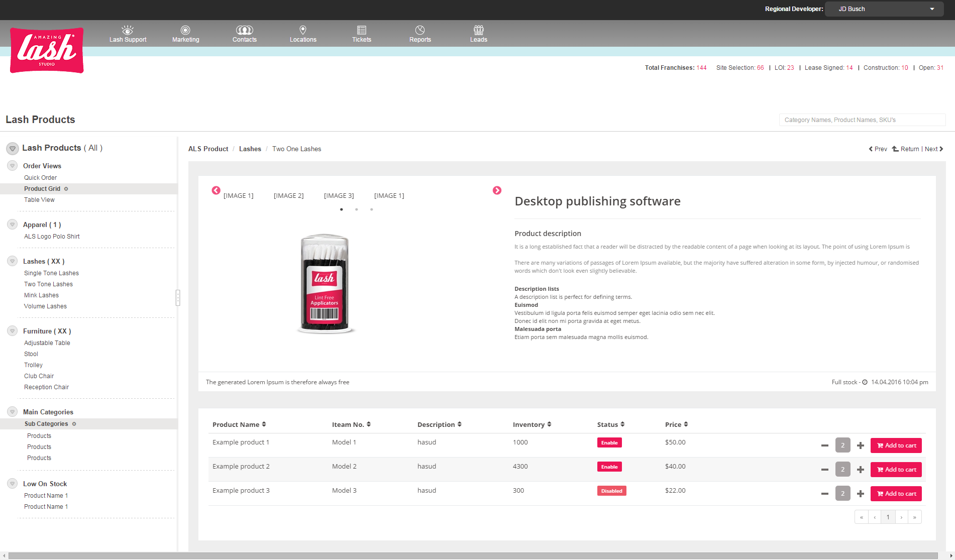Collapse the Lashes section

(x=13, y=261)
